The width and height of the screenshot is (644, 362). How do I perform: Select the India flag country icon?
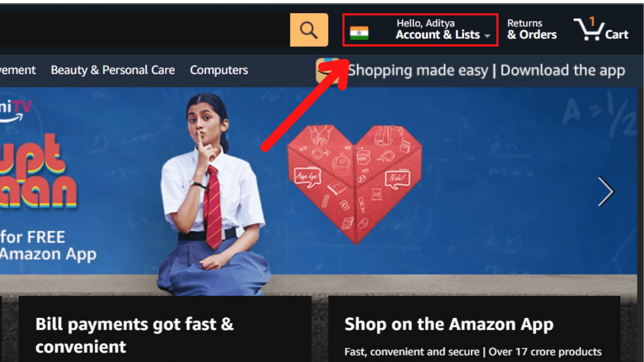(x=359, y=33)
